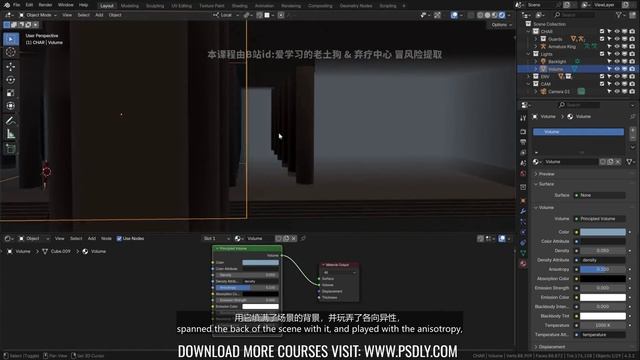Open Local transform orientation dropdown
The height and width of the screenshot is (360, 640).
pos(226,15)
